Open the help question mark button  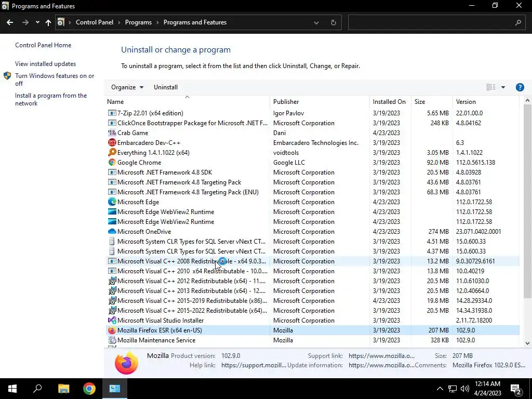(x=520, y=87)
